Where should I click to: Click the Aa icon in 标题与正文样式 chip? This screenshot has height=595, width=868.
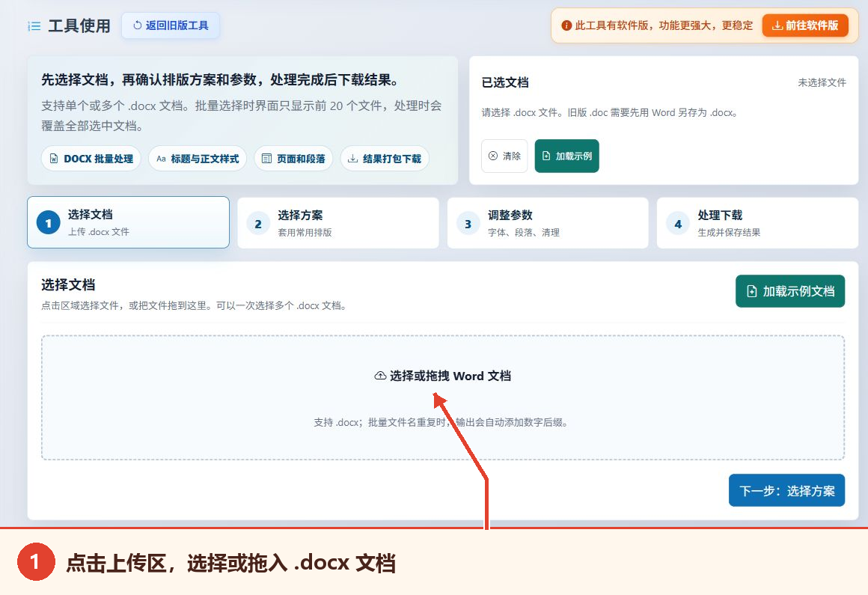(x=161, y=159)
